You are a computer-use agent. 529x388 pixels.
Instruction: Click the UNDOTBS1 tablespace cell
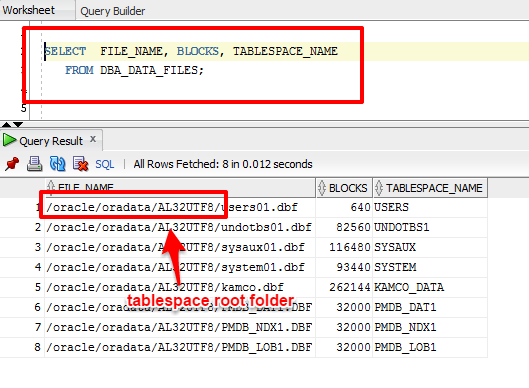(430, 227)
